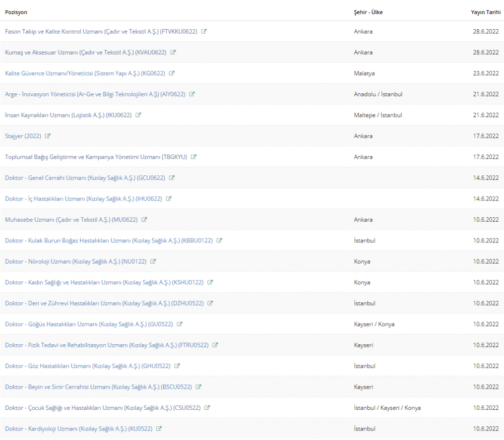Click external link icon for Göz Hastalıkları Uzmanı
The image size is (504, 440).
pyautogui.click(x=177, y=366)
